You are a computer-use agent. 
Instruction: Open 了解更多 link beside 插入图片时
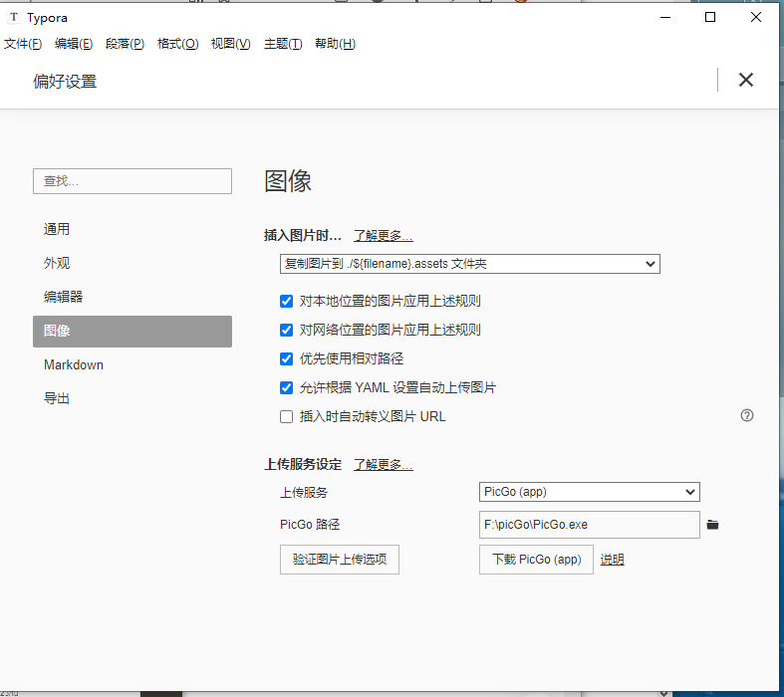click(384, 235)
